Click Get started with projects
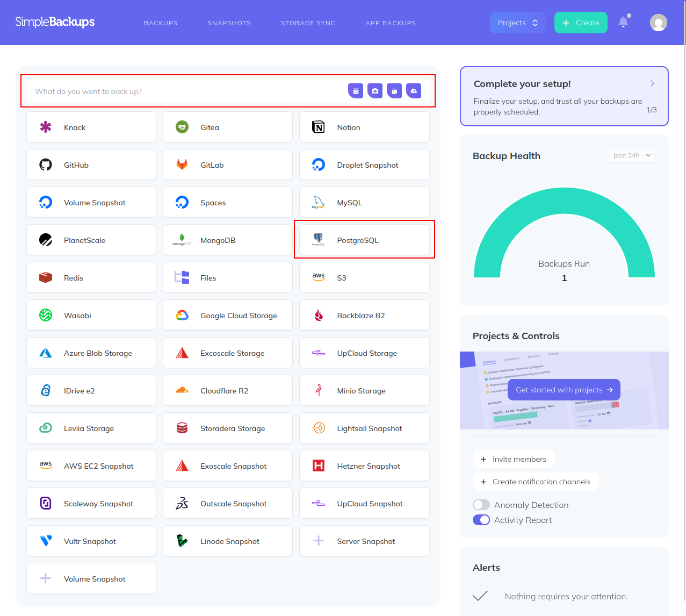Image resolution: width=686 pixels, height=616 pixels. pos(564,390)
